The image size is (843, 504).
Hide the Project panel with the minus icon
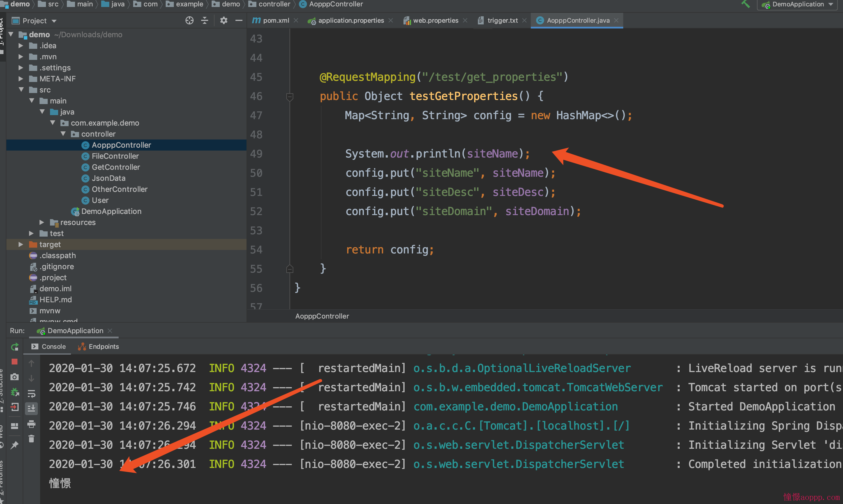click(x=239, y=21)
